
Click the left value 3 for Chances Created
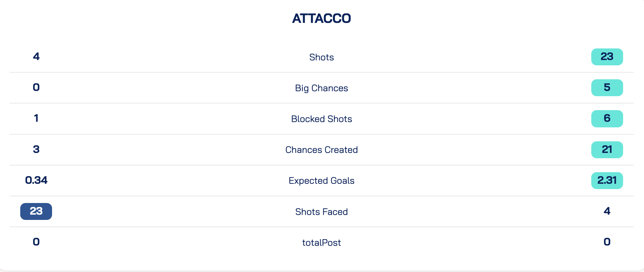click(36, 149)
